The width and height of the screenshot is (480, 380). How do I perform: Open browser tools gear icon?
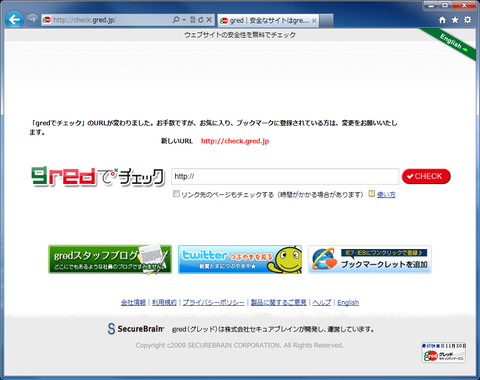click(x=468, y=20)
